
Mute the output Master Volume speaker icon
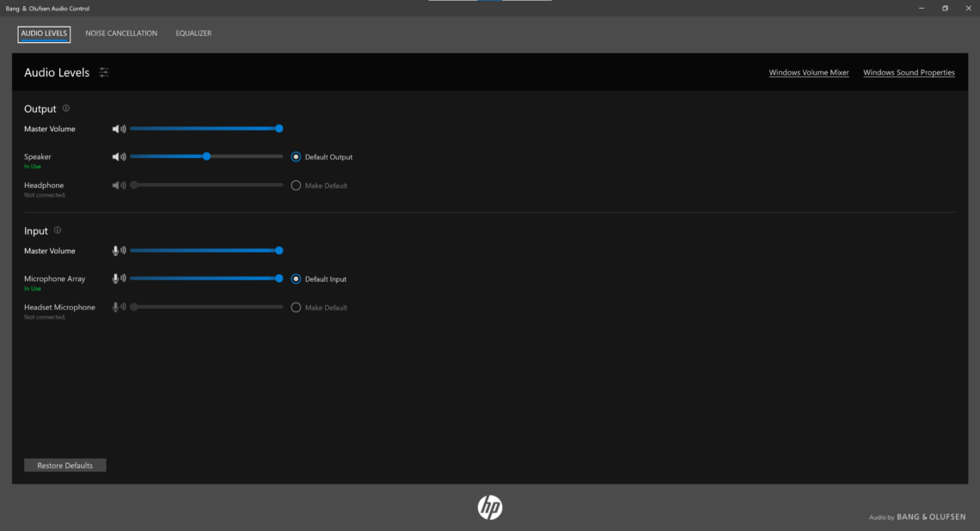119,129
